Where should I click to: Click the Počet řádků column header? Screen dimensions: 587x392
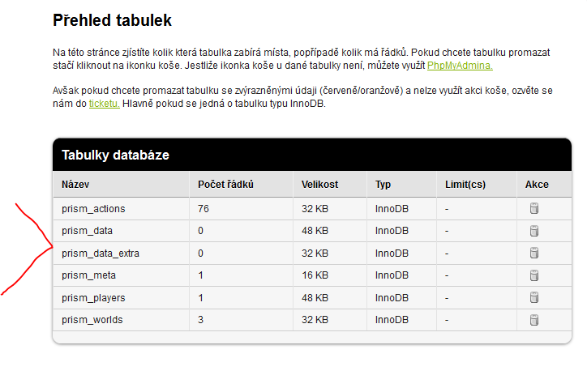(225, 185)
